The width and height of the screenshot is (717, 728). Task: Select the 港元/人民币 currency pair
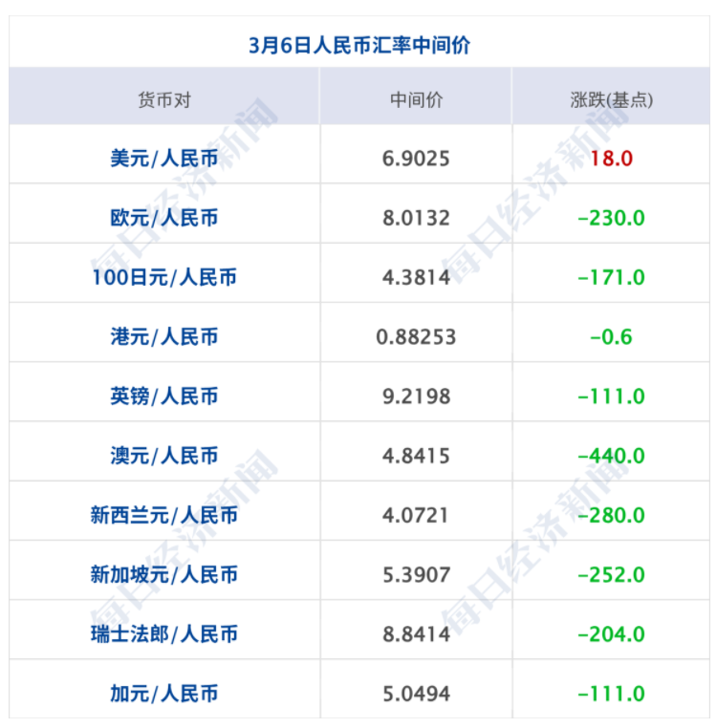[x=164, y=336]
